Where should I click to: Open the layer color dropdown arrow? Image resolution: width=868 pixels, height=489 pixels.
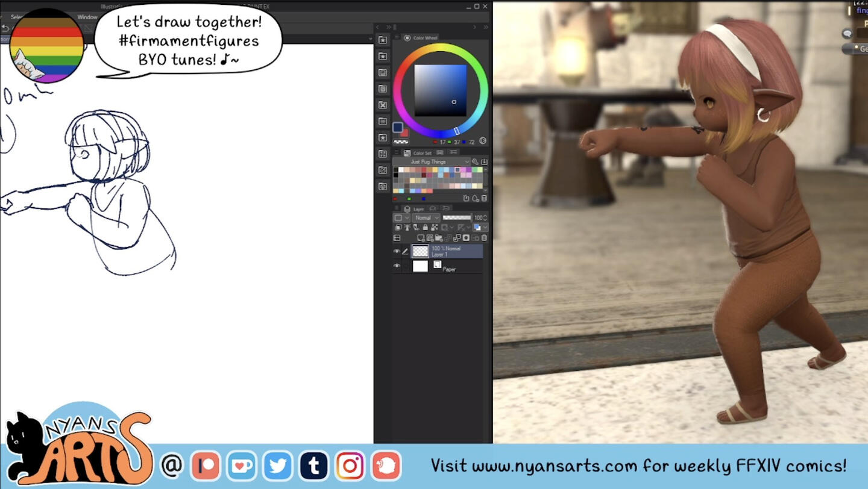pyautogui.click(x=485, y=228)
